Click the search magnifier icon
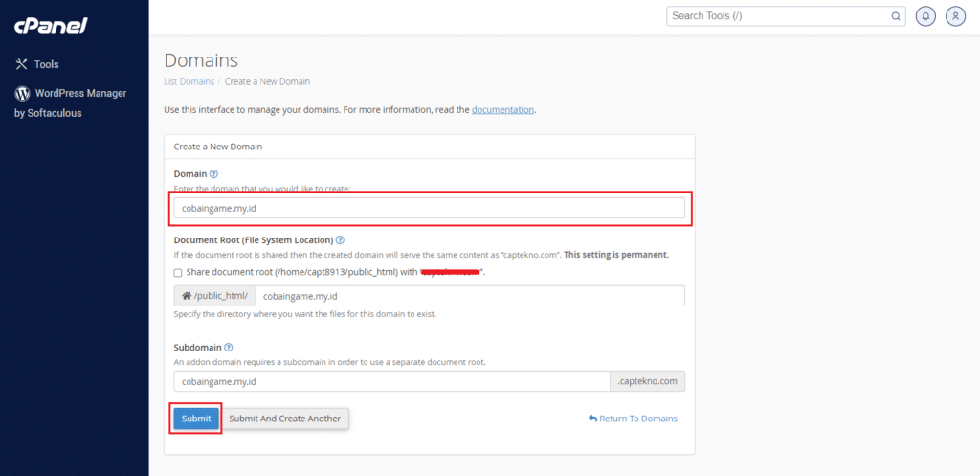 pos(895,16)
